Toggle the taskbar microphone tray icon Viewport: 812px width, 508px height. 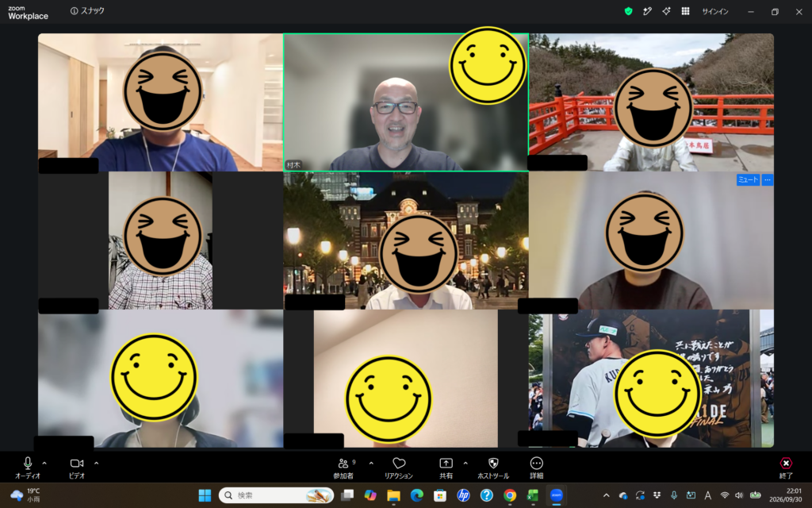[x=674, y=495]
